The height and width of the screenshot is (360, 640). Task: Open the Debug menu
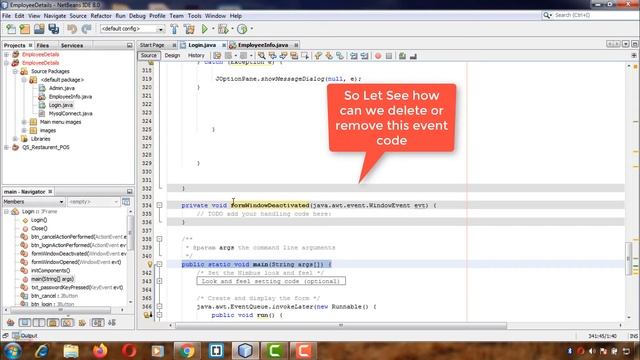tap(137, 16)
